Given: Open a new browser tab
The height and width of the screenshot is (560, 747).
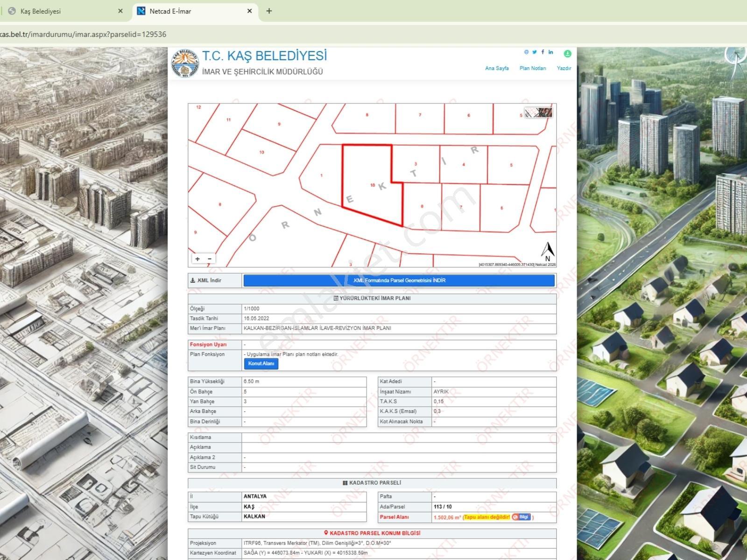Looking at the screenshot, I should coord(269,11).
